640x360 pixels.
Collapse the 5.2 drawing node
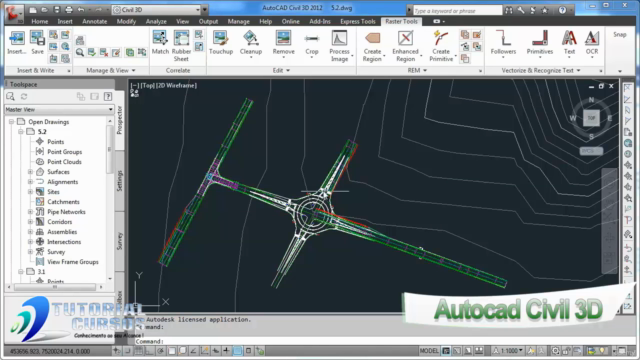pos(20,131)
